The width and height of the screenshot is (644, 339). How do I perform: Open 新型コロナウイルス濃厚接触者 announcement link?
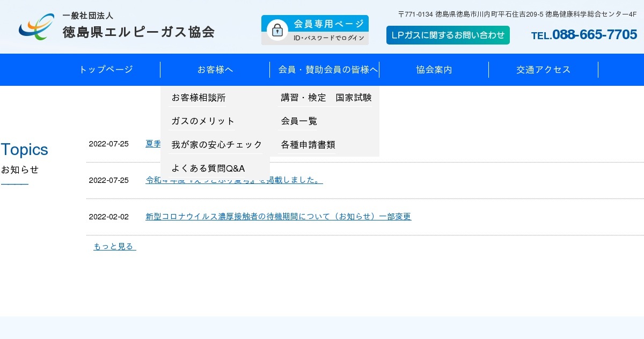point(278,217)
